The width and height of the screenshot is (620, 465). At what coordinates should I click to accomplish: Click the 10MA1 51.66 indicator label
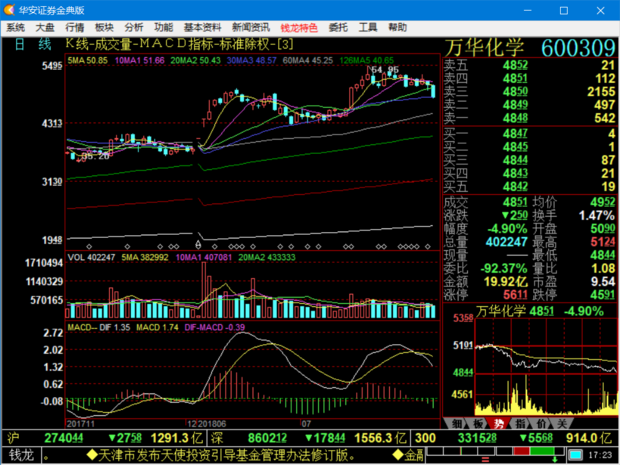pyautogui.click(x=139, y=60)
